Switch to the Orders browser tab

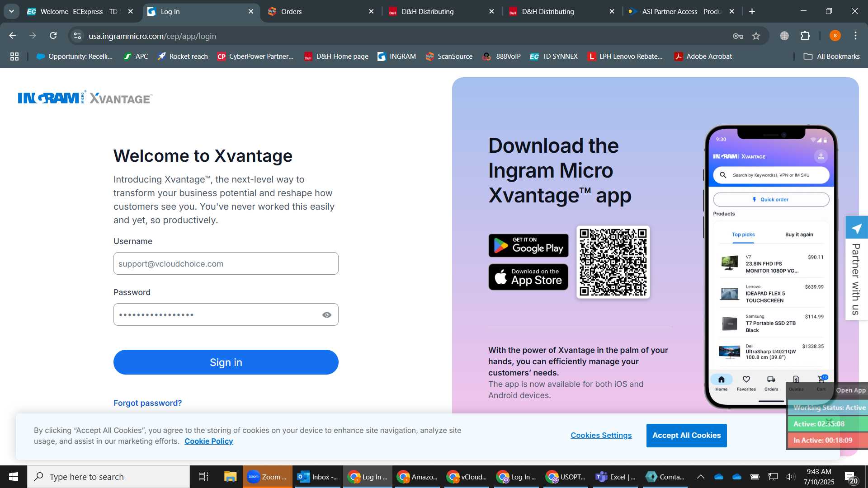pos(321,11)
